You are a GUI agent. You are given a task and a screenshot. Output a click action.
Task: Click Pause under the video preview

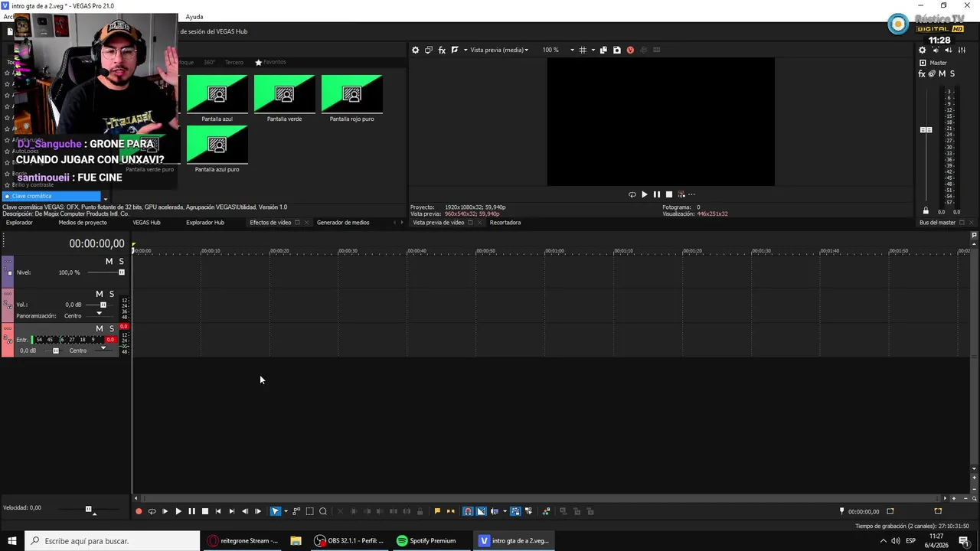[x=656, y=194]
